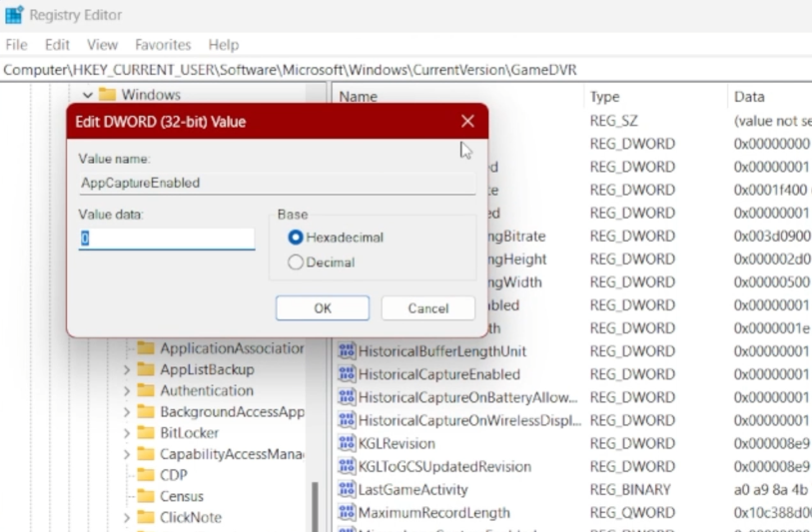Screen dimensions: 812x532
Task: Select the MaximumRecordLength entry
Action: (433, 513)
